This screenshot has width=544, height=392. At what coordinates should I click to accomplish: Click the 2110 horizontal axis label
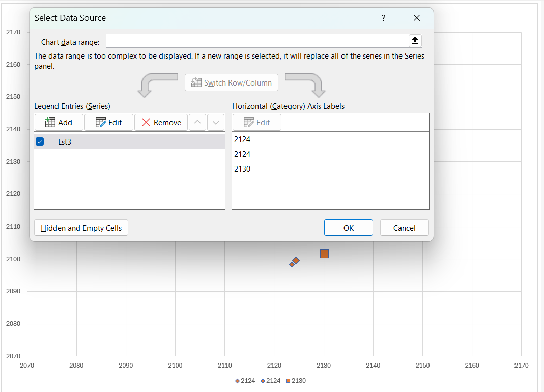point(225,366)
